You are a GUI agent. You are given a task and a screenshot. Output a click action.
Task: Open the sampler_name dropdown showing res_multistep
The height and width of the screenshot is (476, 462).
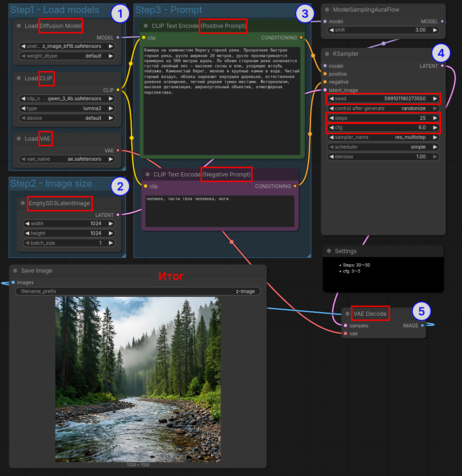click(x=383, y=137)
